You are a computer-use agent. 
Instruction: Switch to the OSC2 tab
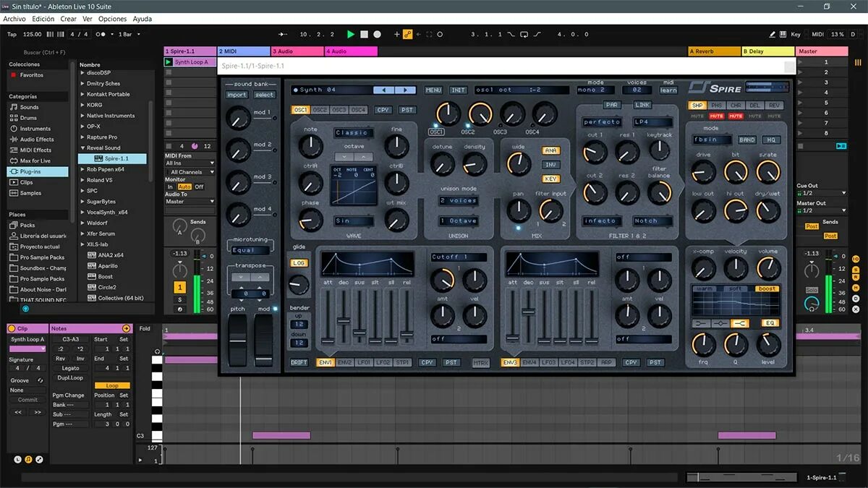320,110
